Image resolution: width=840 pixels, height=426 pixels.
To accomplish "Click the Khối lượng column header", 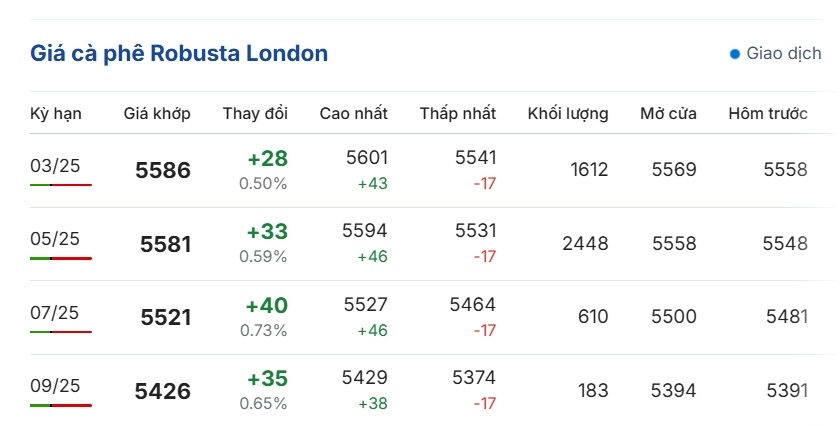I will click(568, 114).
